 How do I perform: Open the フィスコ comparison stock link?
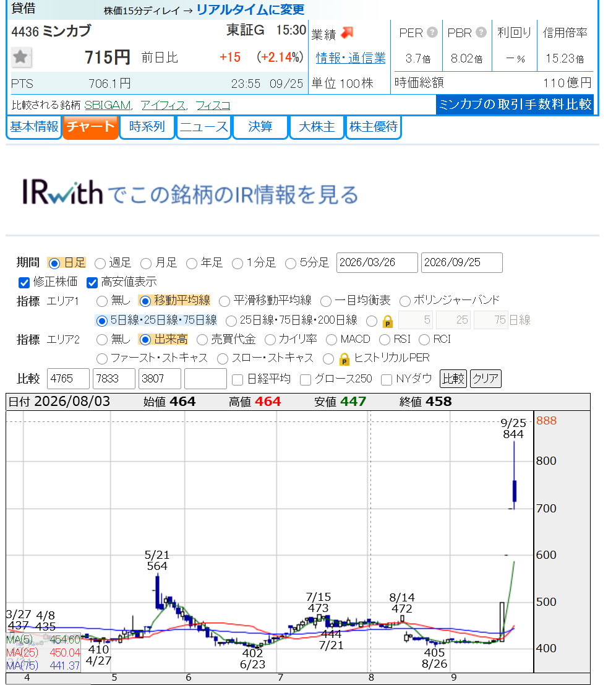coord(213,105)
